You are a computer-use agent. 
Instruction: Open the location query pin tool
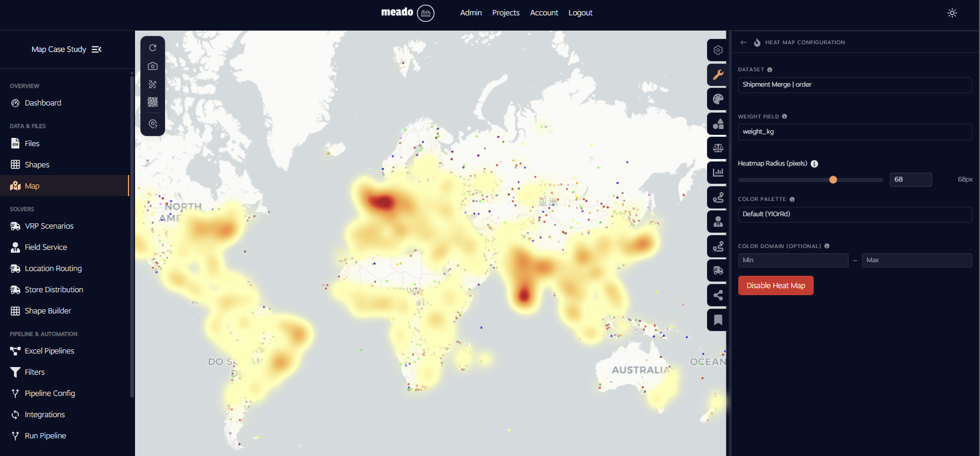[153, 124]
